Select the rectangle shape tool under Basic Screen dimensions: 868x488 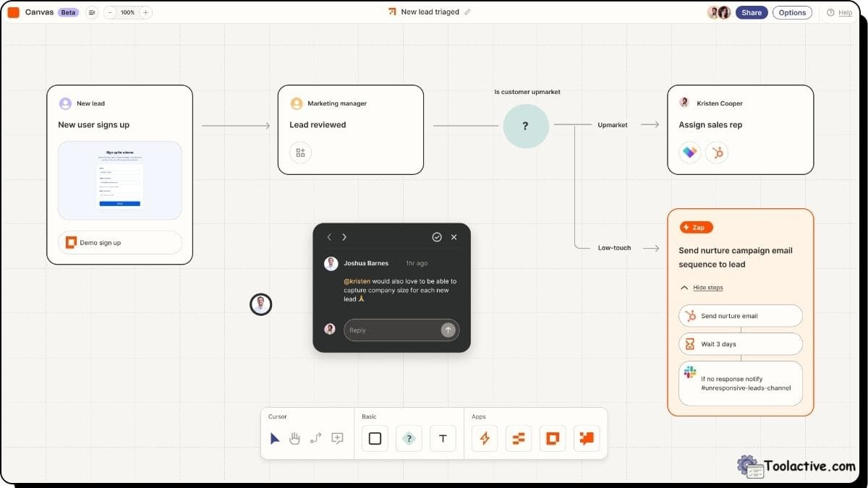[374, 438]
